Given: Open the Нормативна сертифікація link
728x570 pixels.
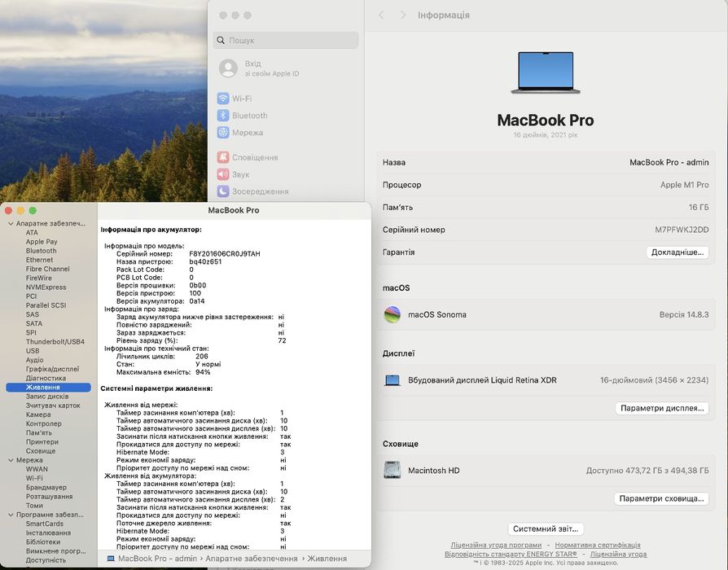Looking at the screenshot, I should tap(598, 545).
